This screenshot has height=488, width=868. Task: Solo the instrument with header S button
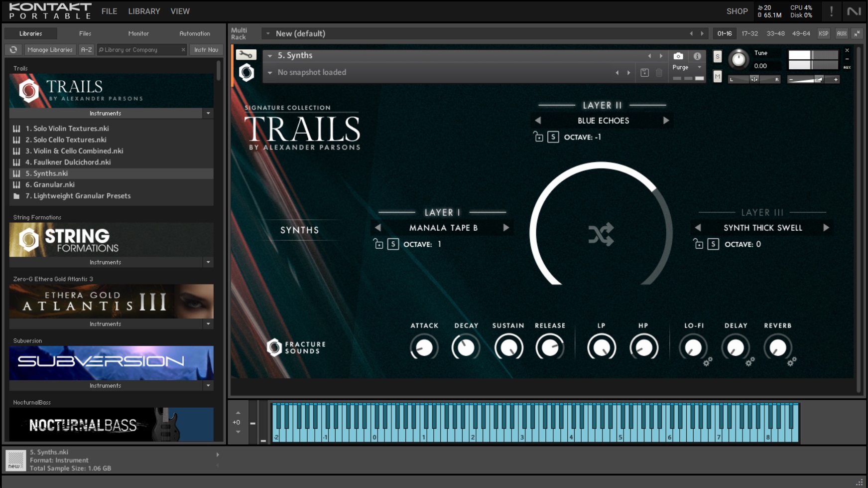pos(717,56)
